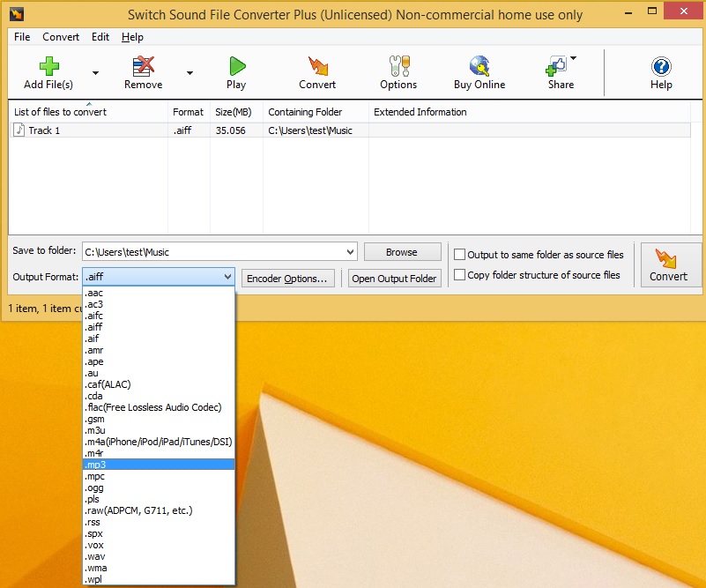Expand the Remove dropdown arrow

pyautogui.click(x=190, y=73)
